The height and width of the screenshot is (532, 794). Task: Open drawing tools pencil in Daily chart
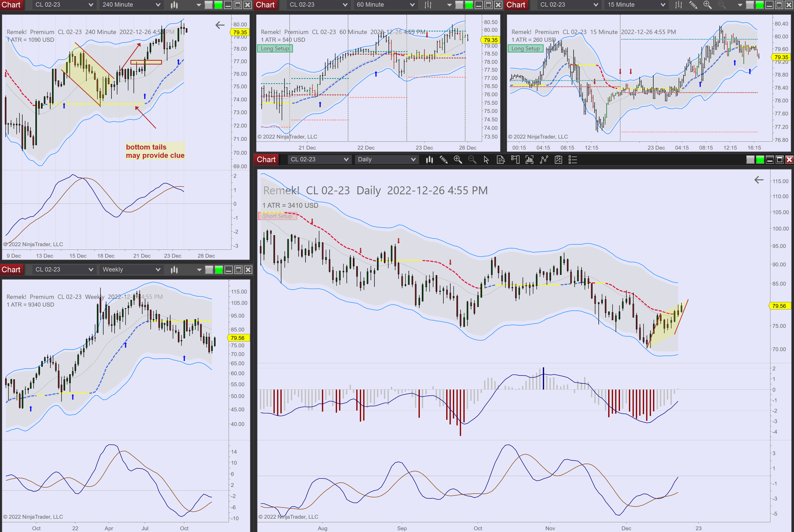(443, 159)
